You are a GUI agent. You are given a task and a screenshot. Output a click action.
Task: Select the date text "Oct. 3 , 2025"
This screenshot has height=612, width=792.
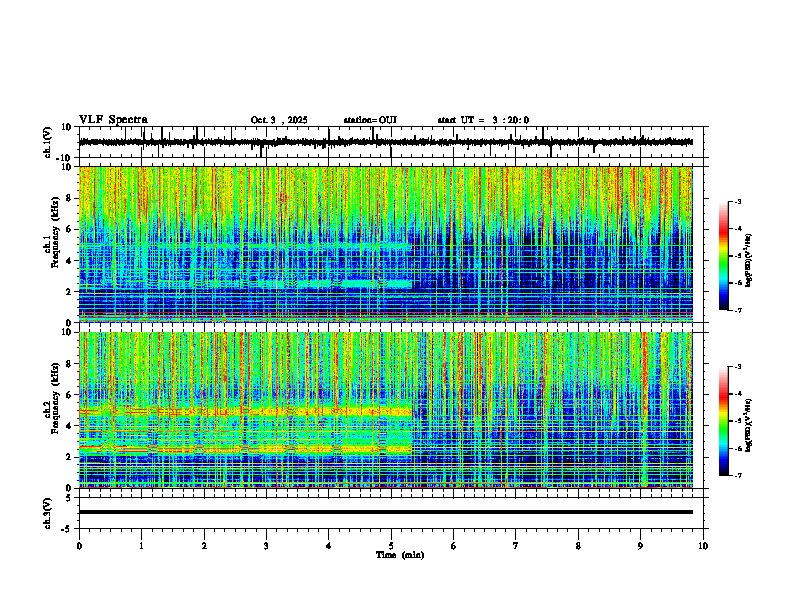tap(279, 120)
